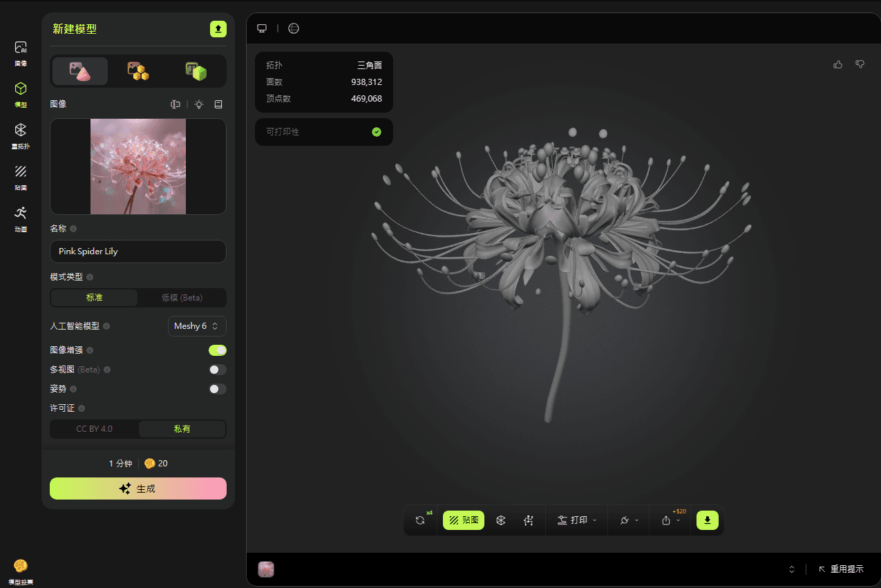Select the CC BY 4.0 license option
881x588 pixels.
(x=94, y=428)
